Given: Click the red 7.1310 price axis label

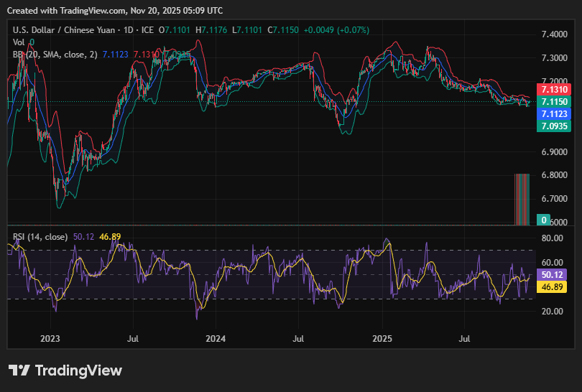Looking at the screenshot, I should coord(554,90).
